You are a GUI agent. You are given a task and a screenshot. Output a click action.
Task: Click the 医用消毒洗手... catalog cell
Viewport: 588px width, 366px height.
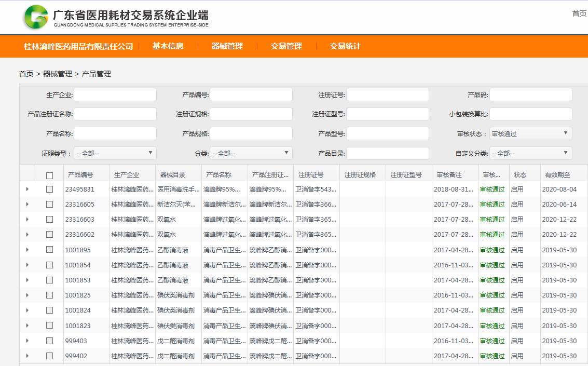[179, 189]
